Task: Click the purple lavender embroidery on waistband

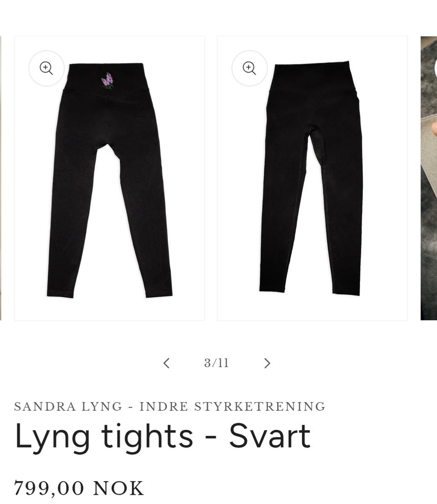Action: pyautogui.click(x=107, y=81)
